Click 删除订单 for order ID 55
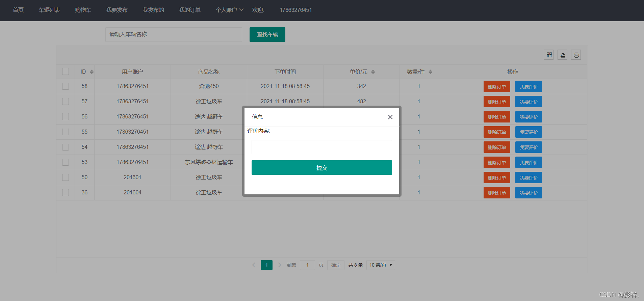The width and height of the screenshot is (644, 301). click(497, 132)
